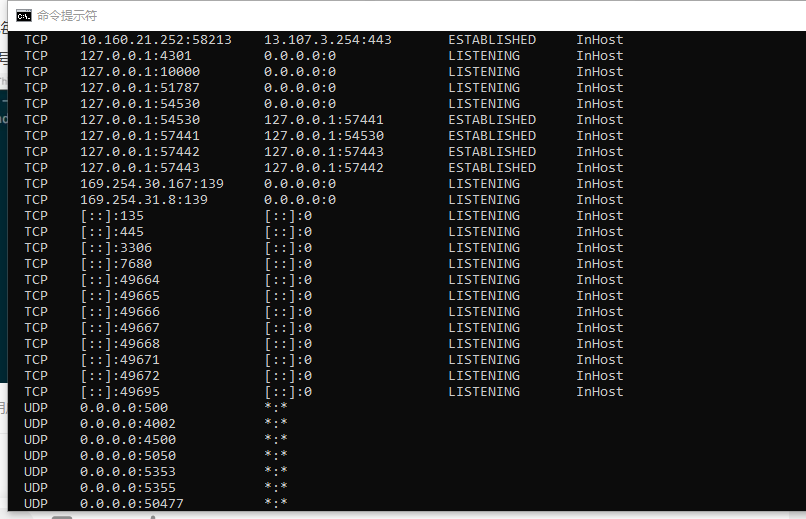Click IPv6 listener [::]:49667

[120, 327]
